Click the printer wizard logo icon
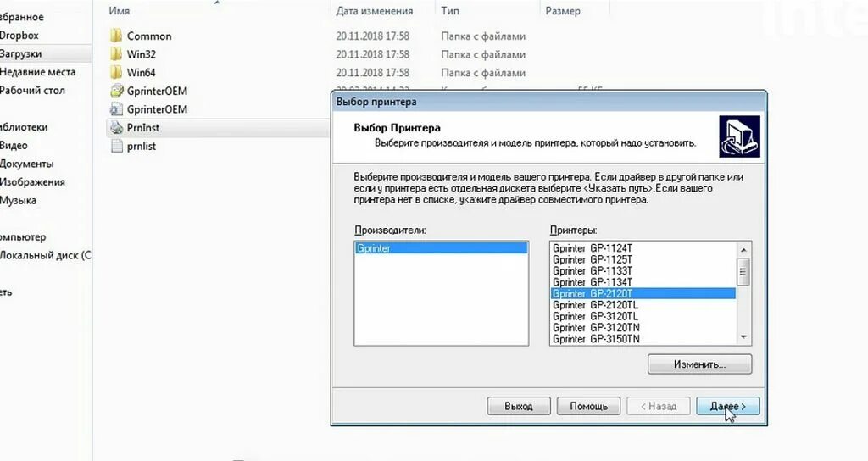The image size is (868, 461). tap(739, 136)
